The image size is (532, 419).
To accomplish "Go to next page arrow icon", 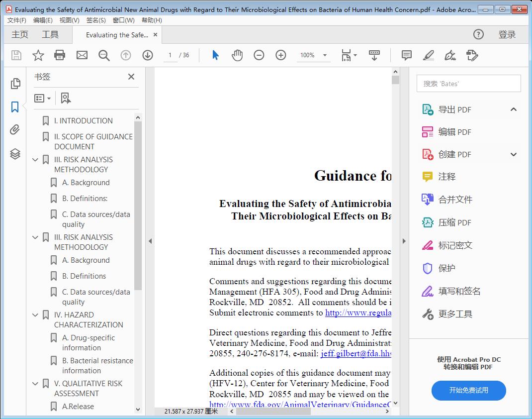I will pos(148,55).
